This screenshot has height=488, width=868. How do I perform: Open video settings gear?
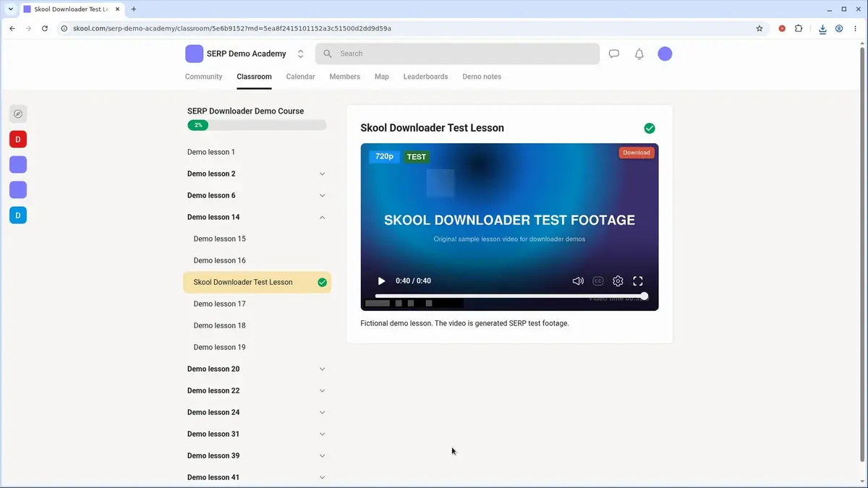click(x=618, y=281)
